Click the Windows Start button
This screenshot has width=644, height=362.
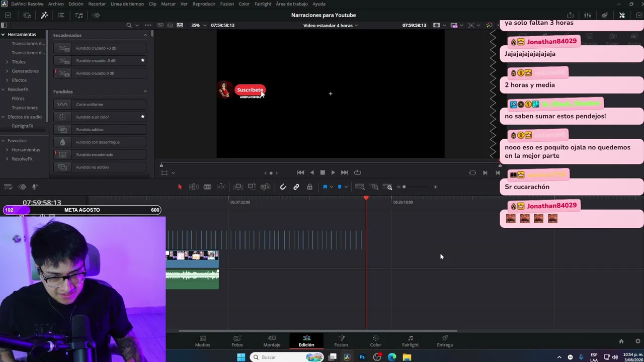point(241,357)
